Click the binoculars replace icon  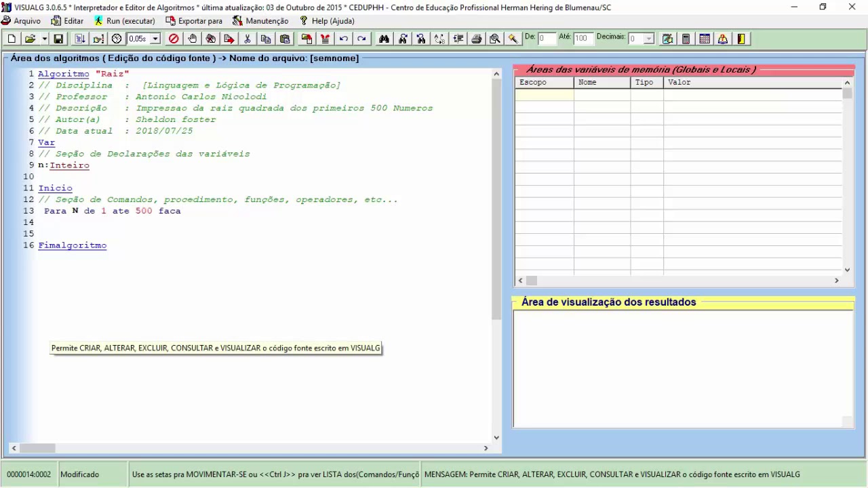click(421, 39)
